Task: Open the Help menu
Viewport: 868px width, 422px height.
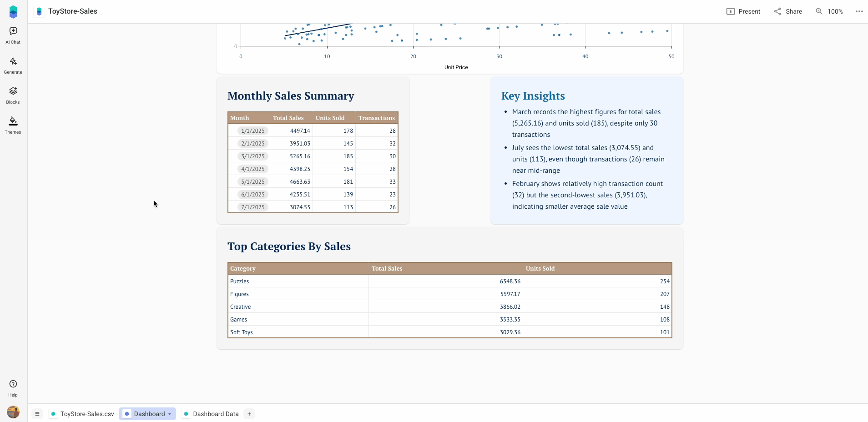Action: 13,388
